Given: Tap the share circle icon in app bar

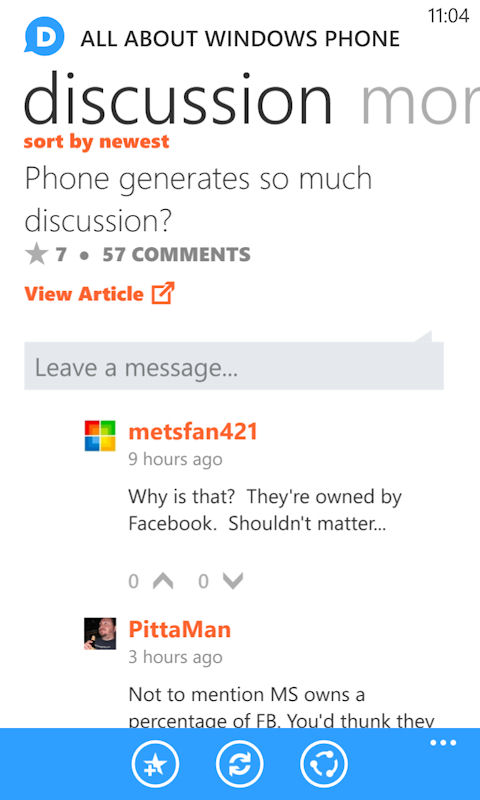Looking at the screenshot, I should pyautogui.click(x=324, y=764).
